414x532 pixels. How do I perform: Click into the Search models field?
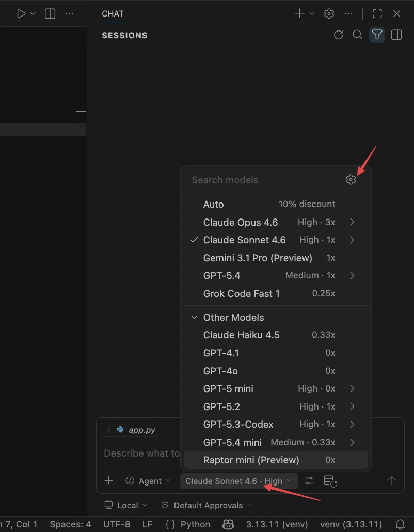pos(263,180)
